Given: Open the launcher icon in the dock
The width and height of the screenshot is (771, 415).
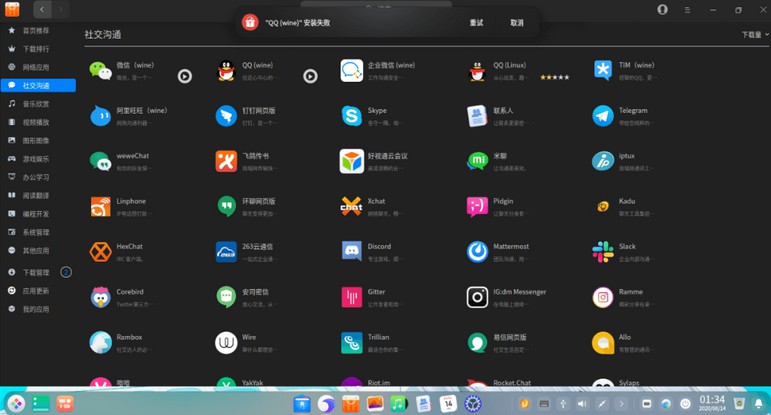Looking at the screenshot, I should tap(16, 404).
